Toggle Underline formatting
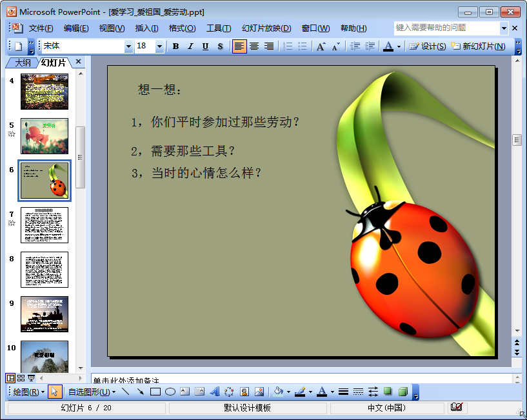The image size is (527, 420). click(205, 46)
